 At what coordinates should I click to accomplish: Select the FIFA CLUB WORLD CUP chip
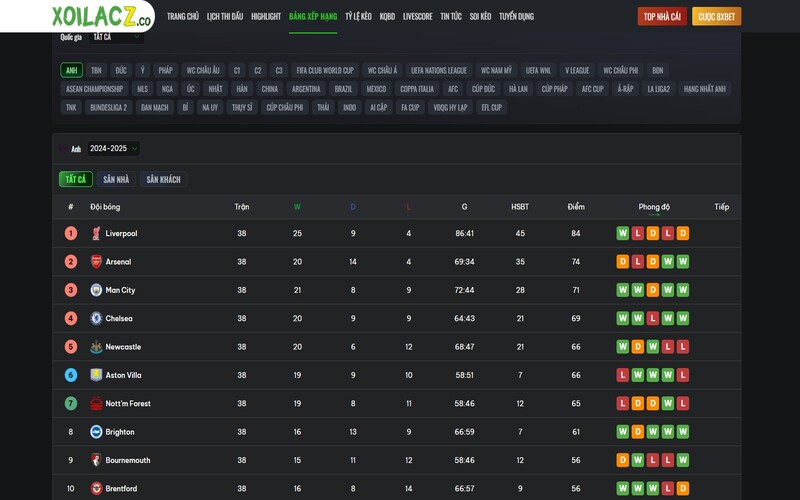(325, 70)
